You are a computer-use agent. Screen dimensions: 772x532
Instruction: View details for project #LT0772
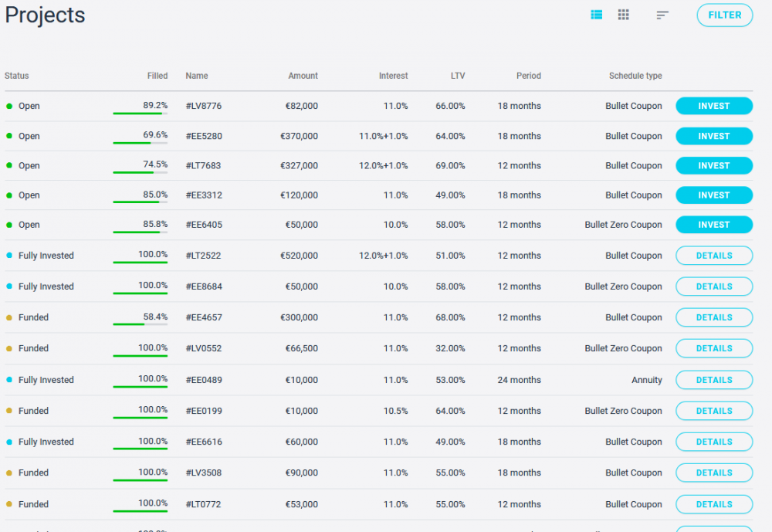[713, 504]
